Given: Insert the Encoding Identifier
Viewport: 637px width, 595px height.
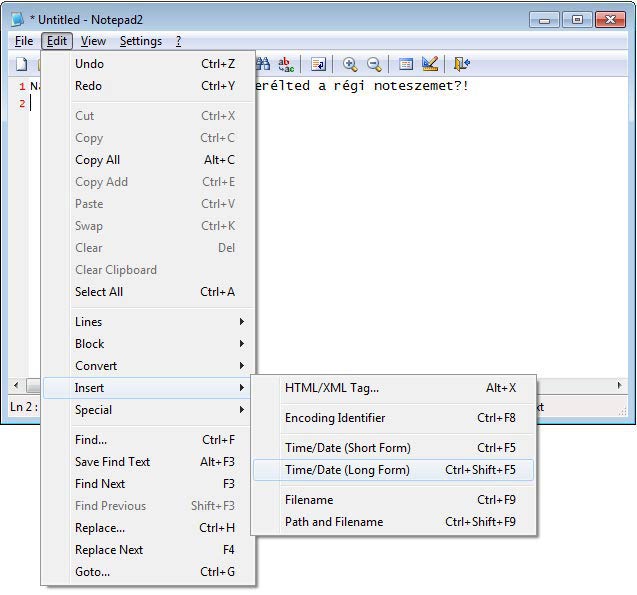Looking at the screenshot, I should click(393, 418).
